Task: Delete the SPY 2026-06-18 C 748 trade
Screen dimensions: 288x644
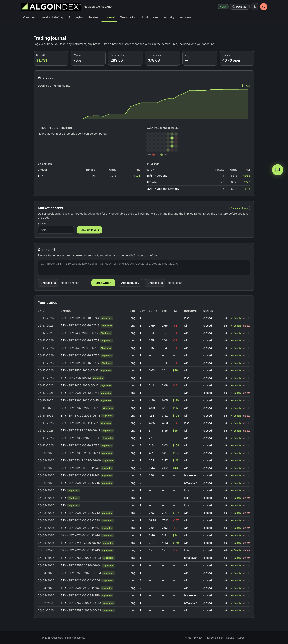Action: (x=247, y=326)
